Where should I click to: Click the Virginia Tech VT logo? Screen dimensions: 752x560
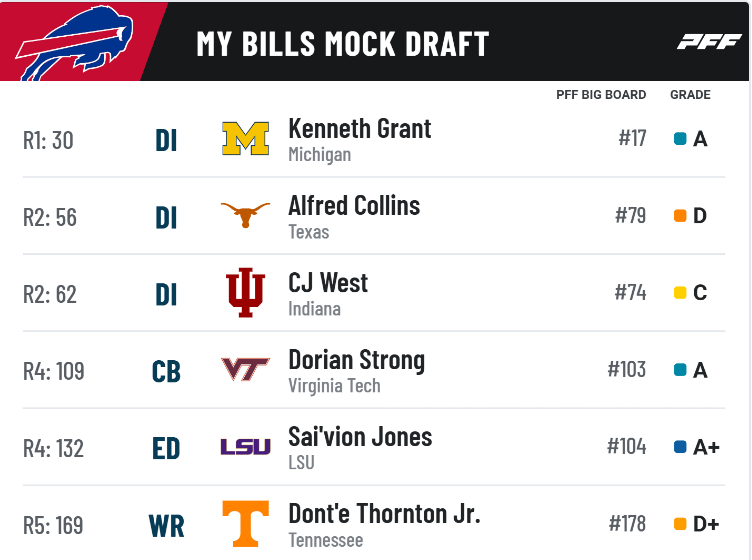click(x=245, y=369)
